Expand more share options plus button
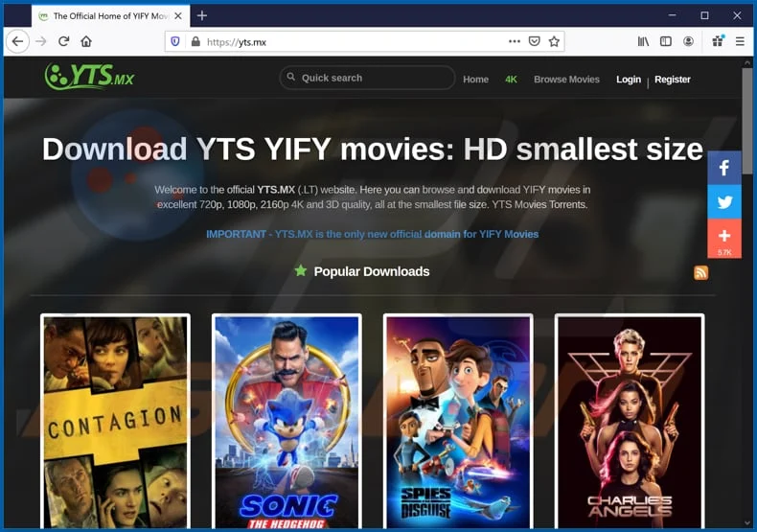 (x=723, y=236)
